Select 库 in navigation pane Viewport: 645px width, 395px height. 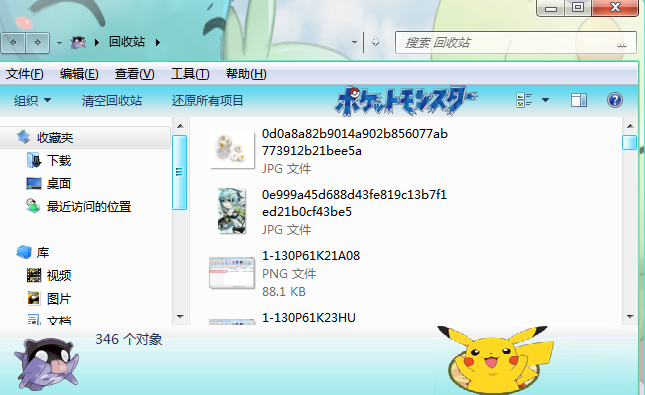coord(43,252)
